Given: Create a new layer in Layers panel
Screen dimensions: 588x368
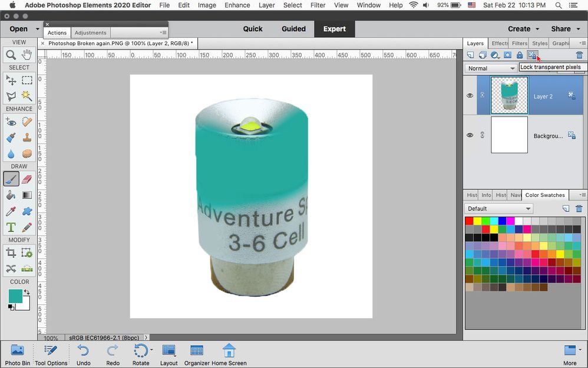Looking at the screenshot, I should [470, 55].
